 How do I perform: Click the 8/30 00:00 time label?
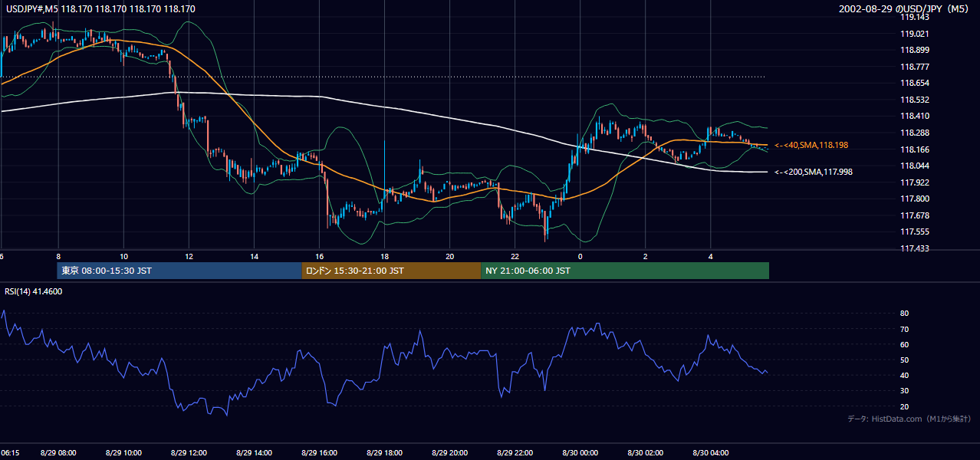580,453
